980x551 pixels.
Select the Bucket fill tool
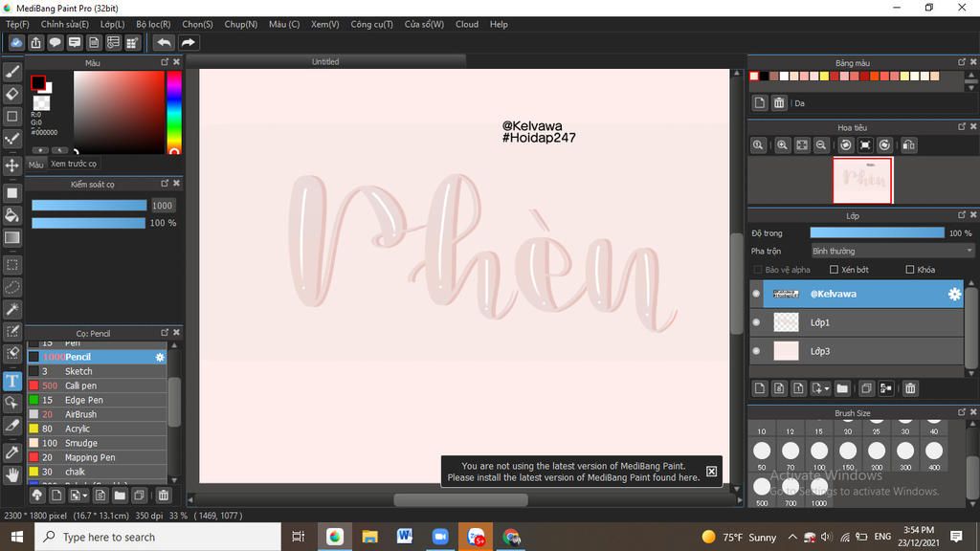click(x=11, y=215)
